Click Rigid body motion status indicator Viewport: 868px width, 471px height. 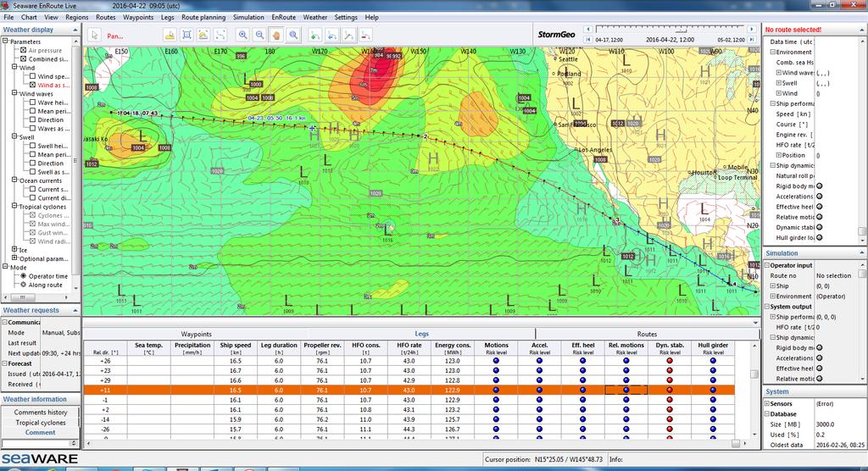tap(820, 186)
